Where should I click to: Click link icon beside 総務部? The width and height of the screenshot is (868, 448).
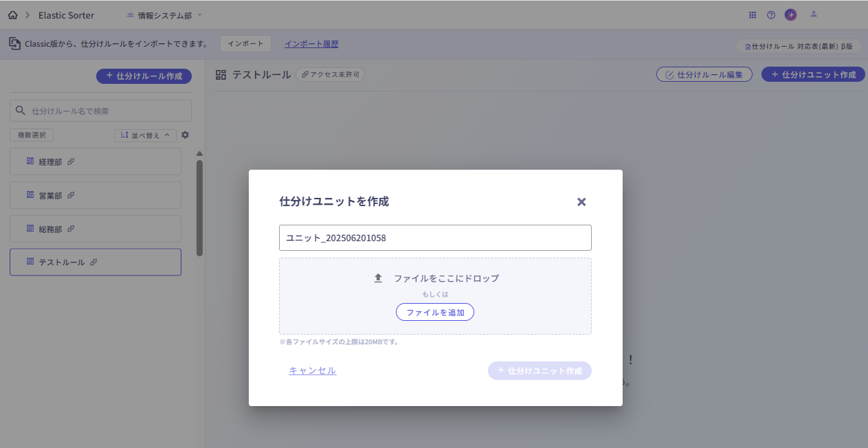click(x=71, y=229)
